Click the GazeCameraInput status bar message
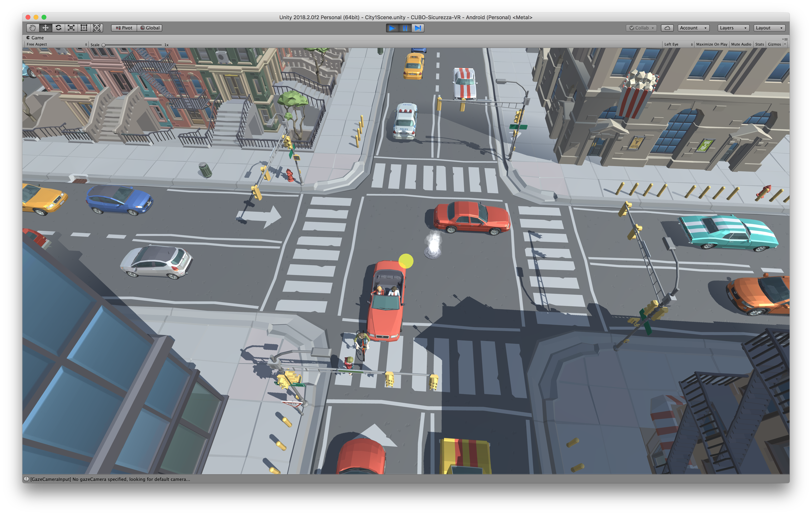This screenshot has height=515, width=812. pos(111,479)
